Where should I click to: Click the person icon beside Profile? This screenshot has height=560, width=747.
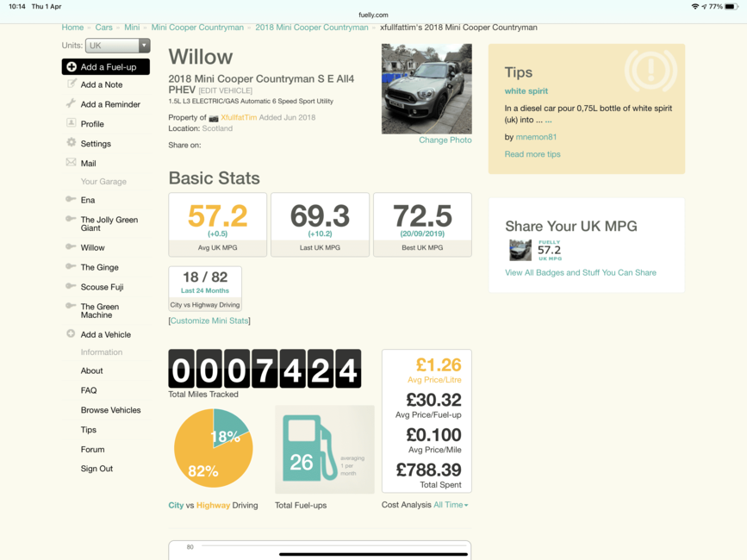[71, 123]
